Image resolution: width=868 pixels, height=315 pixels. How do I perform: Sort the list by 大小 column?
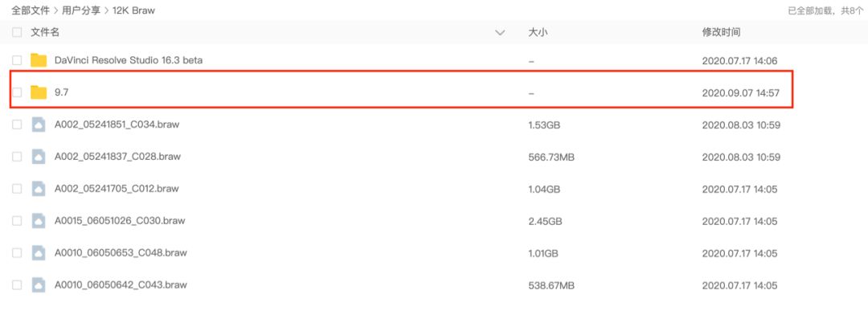pos(538,32)
